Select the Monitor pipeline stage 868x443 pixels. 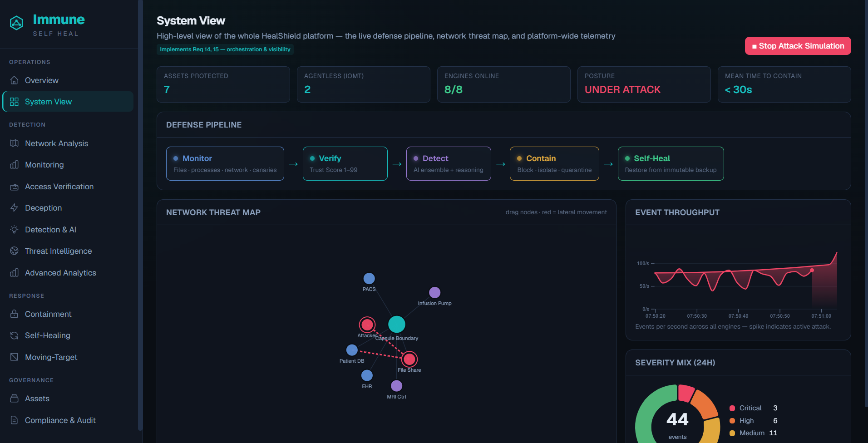(x=225, y=163)
